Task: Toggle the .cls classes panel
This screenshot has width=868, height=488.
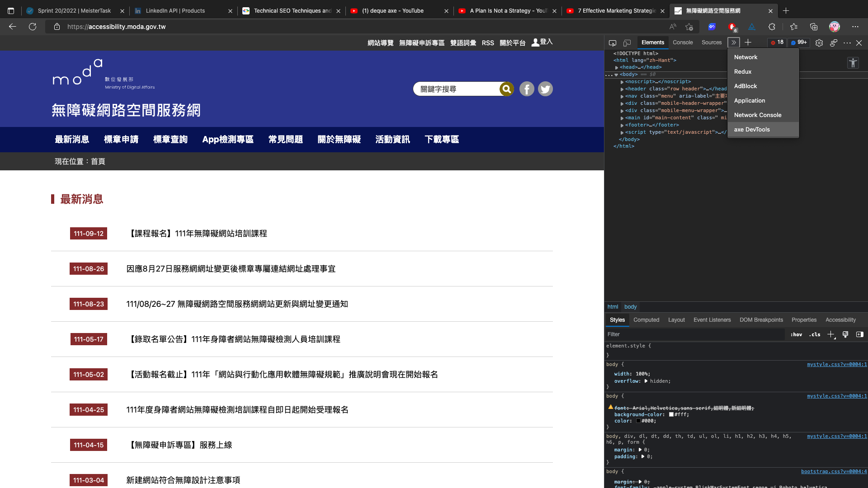Action: (815, 334)
